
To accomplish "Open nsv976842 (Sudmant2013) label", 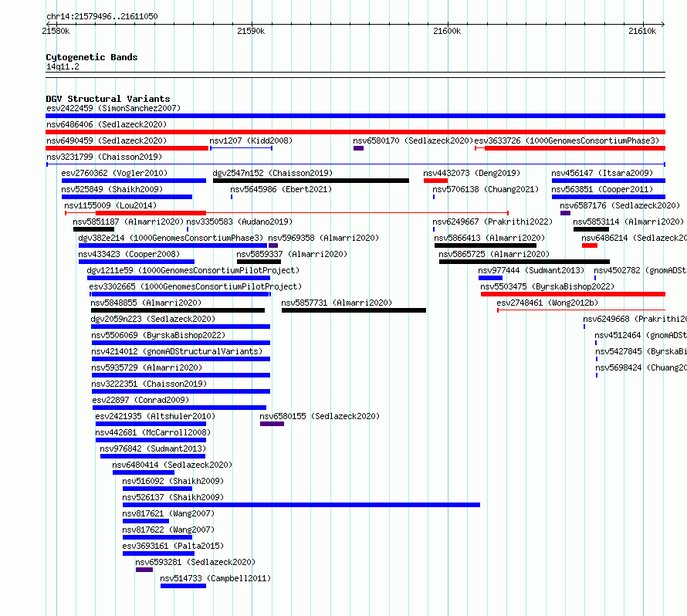I will tap(153, 448).
